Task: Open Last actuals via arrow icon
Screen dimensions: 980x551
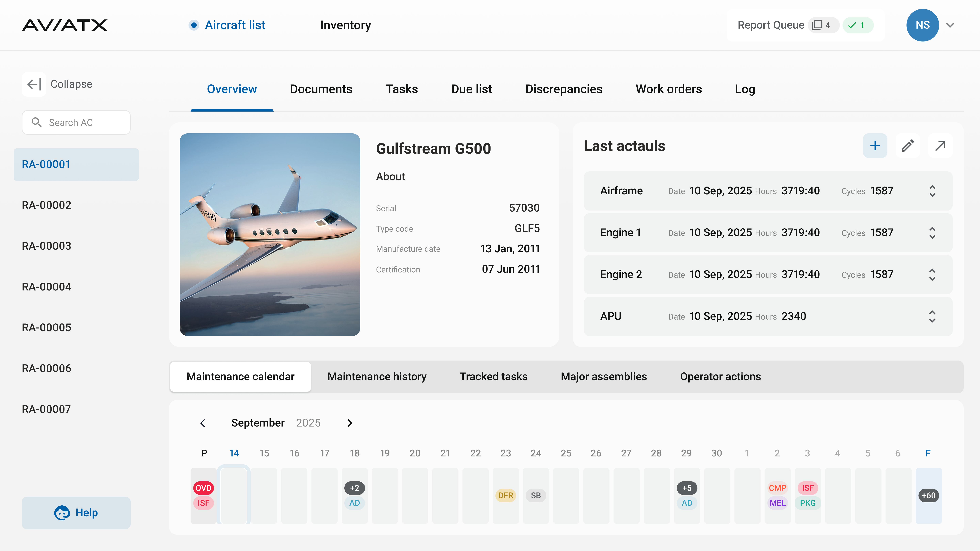Action: tap(940, 146)
